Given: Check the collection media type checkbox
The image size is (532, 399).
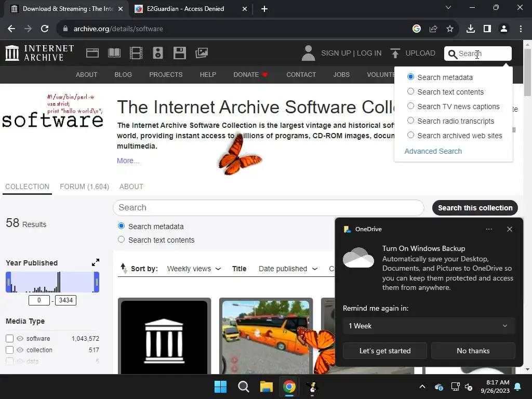Looking at the screenshot, I should pyautogui.click(x=9, y=350).
